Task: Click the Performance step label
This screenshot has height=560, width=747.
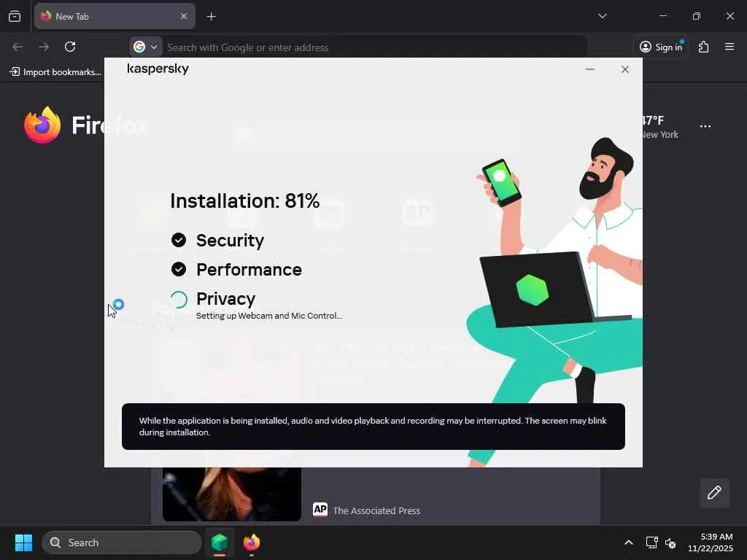Action: coord(249,270)
